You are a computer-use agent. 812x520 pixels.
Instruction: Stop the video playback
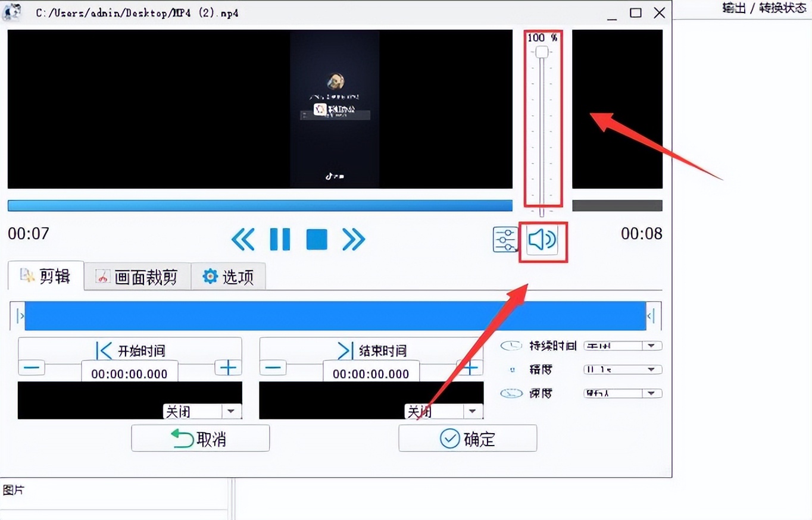(x=316, y=239)
